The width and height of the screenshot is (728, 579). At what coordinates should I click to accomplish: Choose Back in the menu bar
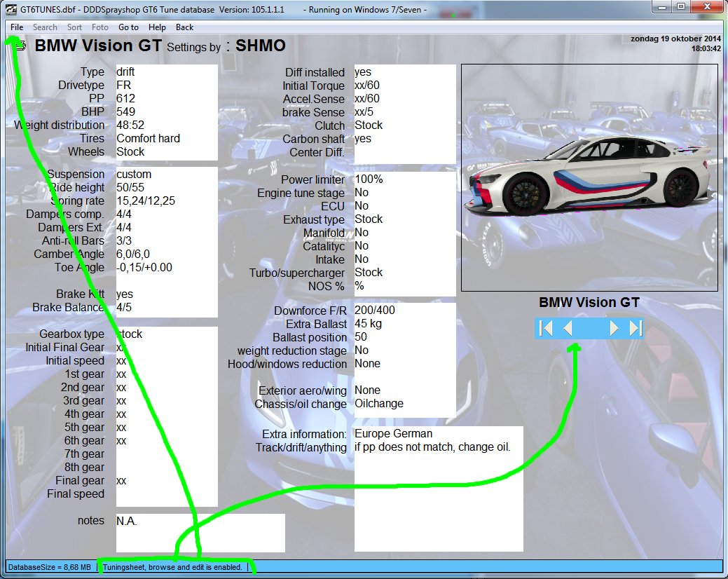click(x=184, y=27)
